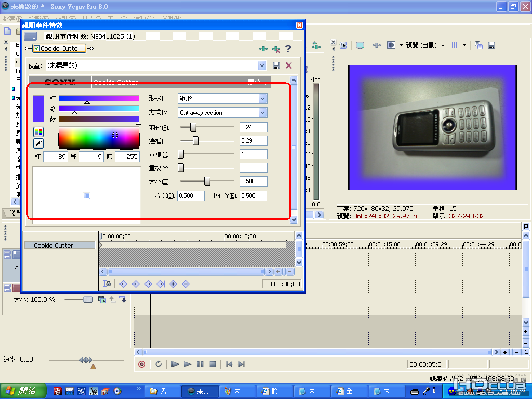
Task: Click the eyedropper color picker tool
Action: coord(38,144)
